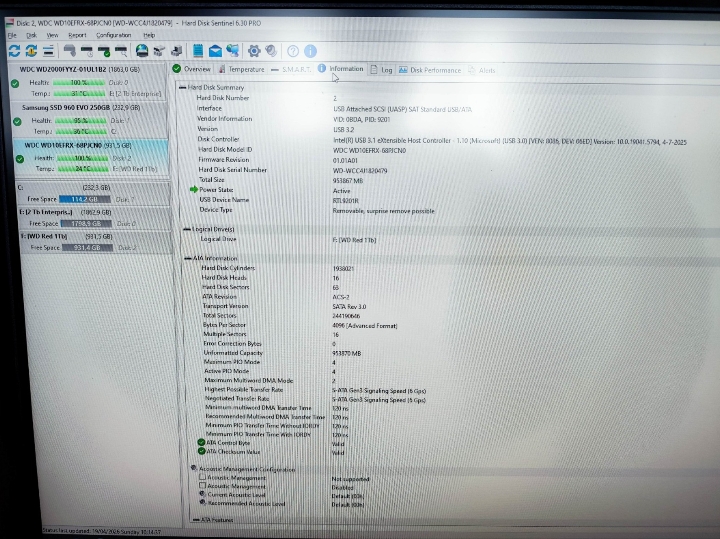Click serial number WD-WCC4J1820479 value

click(360, 171)
